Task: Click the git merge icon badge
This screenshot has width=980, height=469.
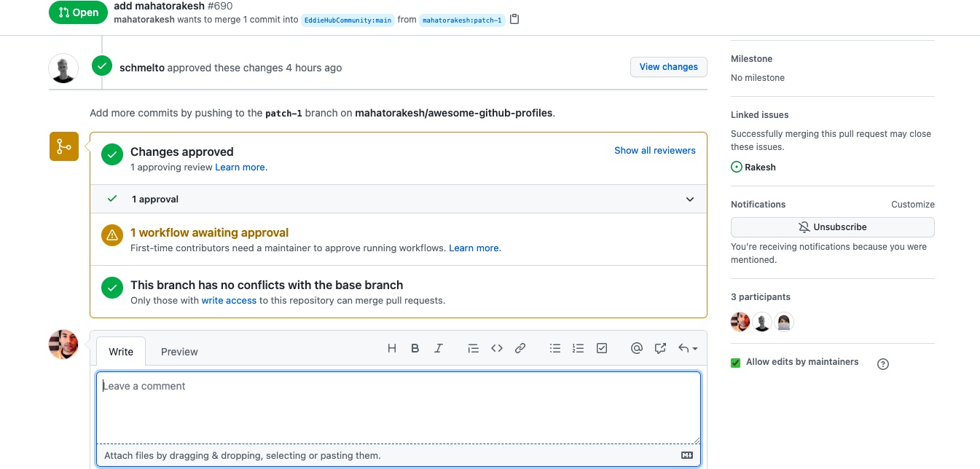Action: coord(64,146)
